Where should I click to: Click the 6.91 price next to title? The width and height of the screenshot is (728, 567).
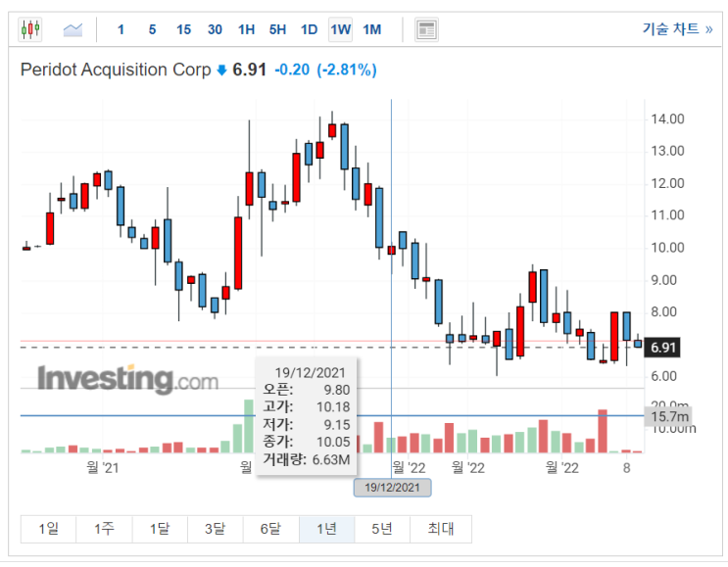click(249, 70)
